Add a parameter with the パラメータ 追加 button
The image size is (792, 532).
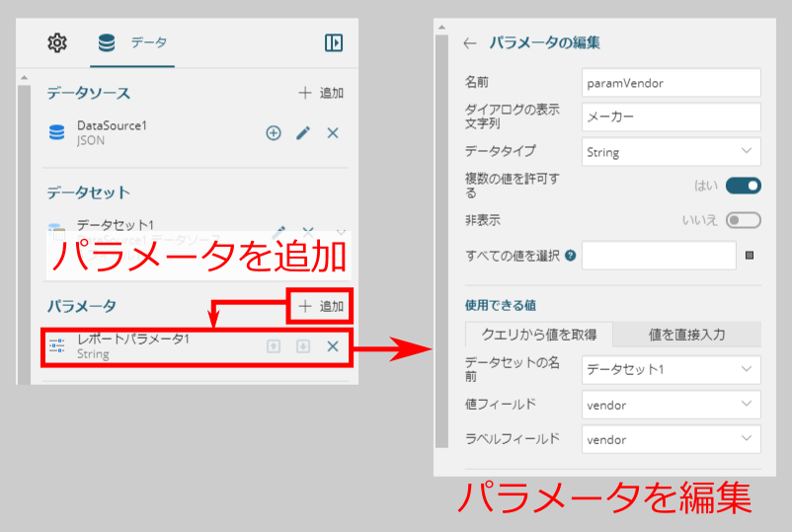point(320,306)
